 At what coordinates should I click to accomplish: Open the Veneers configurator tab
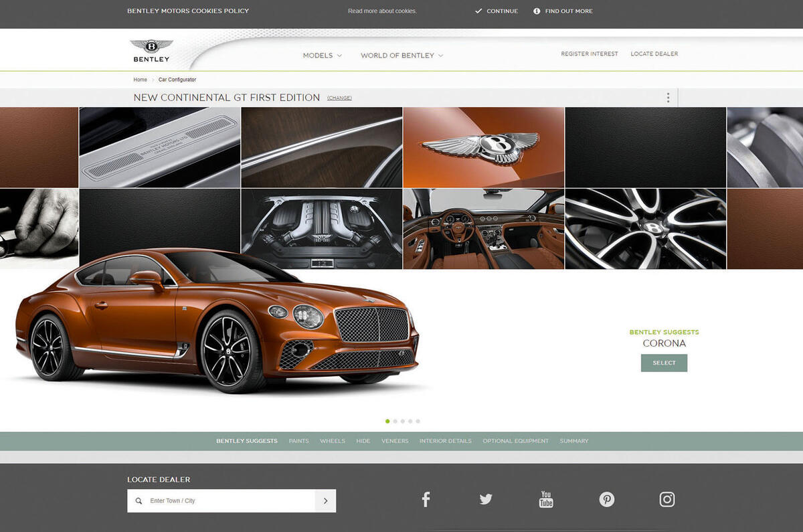tap(395, 441)
